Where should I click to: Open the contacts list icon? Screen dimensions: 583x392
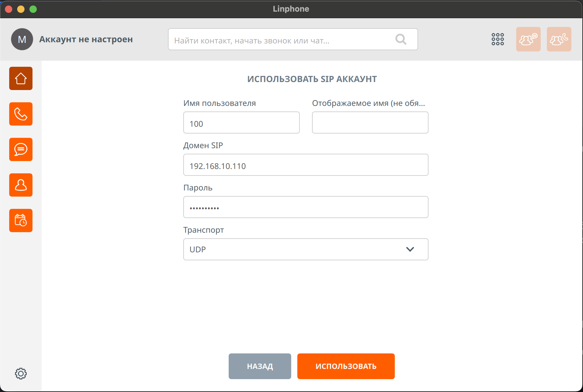pos(21,185)
